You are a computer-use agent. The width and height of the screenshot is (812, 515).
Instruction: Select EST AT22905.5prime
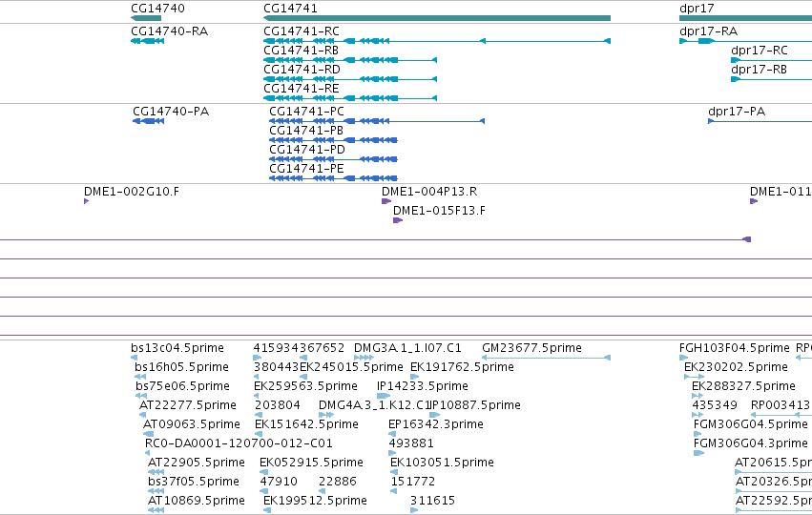197,463
